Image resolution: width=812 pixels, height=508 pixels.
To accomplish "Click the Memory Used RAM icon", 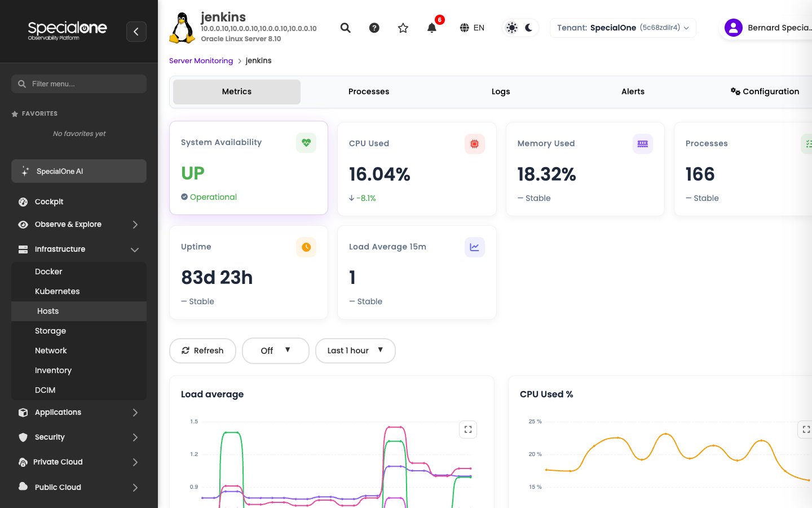I will [643, 144].
